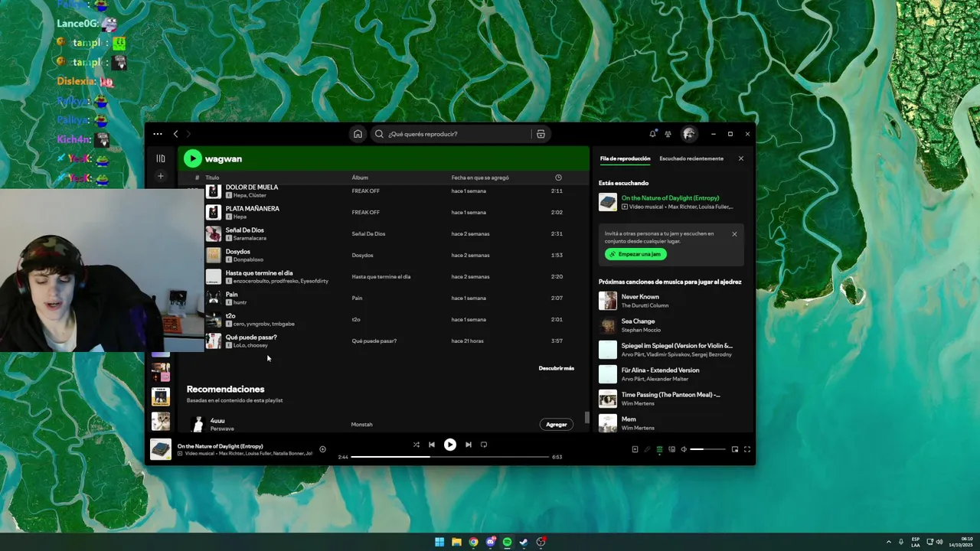Open Windows Start menu
Viewport: 980px width, 551px height.
[439, 542]
